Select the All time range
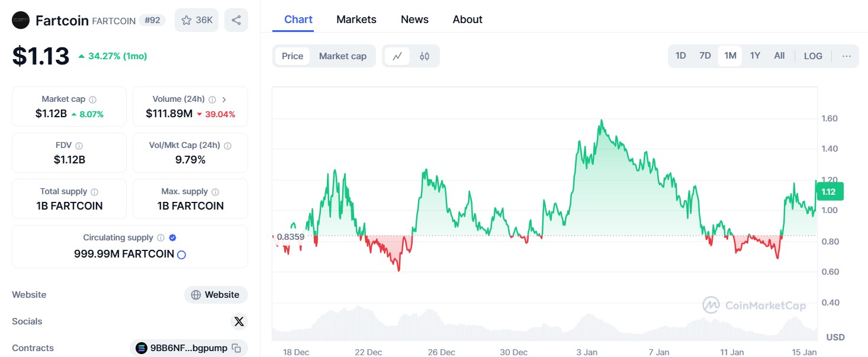Screen dimensions: 868x357 779,56
